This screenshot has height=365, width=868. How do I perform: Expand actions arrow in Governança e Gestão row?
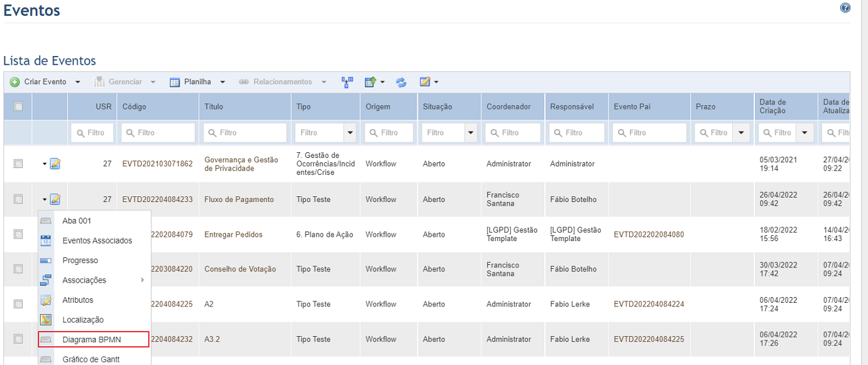[45, 164]
